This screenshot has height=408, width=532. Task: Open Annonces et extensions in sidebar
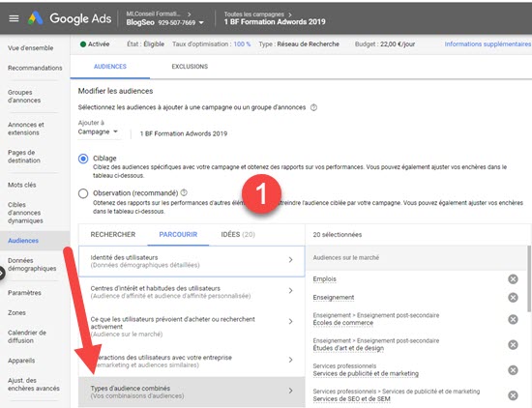[26, 129]
